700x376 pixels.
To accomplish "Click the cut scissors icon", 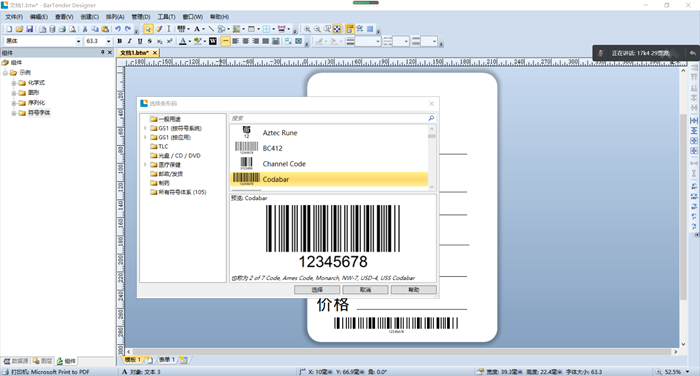I will click(85, 29).
